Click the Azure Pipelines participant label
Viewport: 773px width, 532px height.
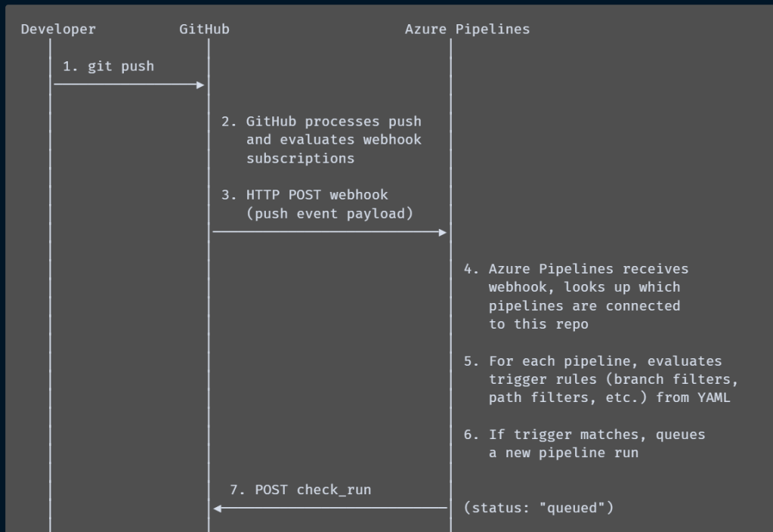467,29
